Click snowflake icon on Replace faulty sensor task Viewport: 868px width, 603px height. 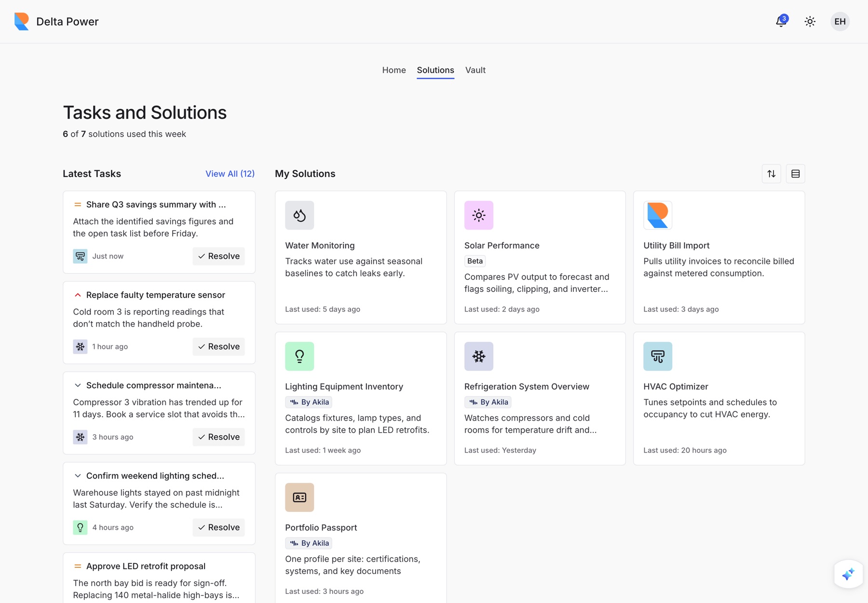tap(80, 346)
